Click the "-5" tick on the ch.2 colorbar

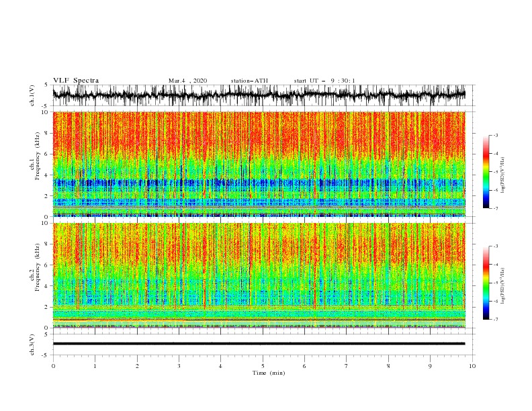[495, 283]
